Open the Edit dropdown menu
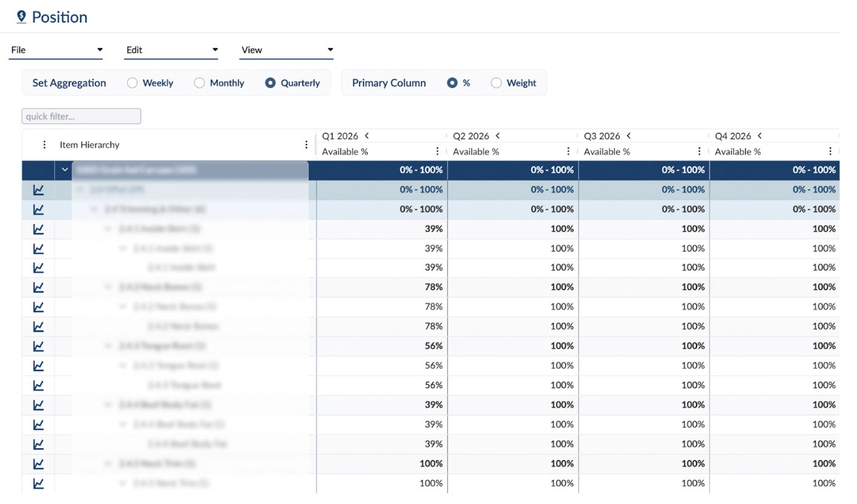Screen dimensions: 857x504 [x=171, y=50]
